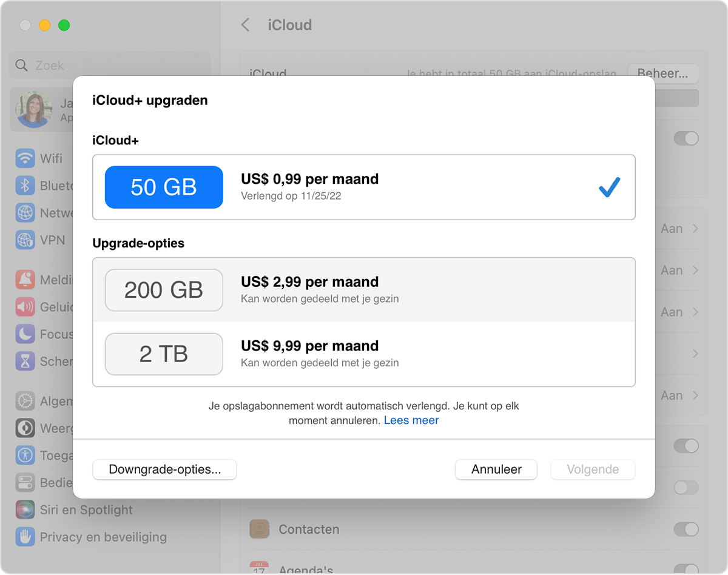Click the Beheer... storage button
This screenshot has height=575, width=728.
click(x=662, y=73)
